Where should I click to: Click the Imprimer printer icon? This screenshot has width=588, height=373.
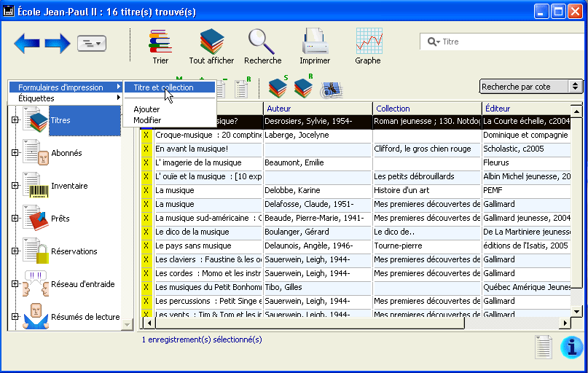[x=315, y=42]
